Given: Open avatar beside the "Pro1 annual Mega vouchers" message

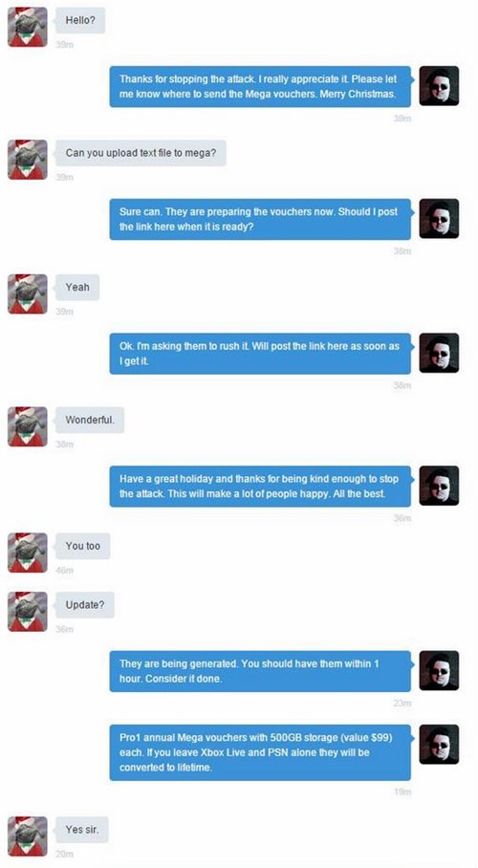Looking at the screenshot, I should [439, 744].
